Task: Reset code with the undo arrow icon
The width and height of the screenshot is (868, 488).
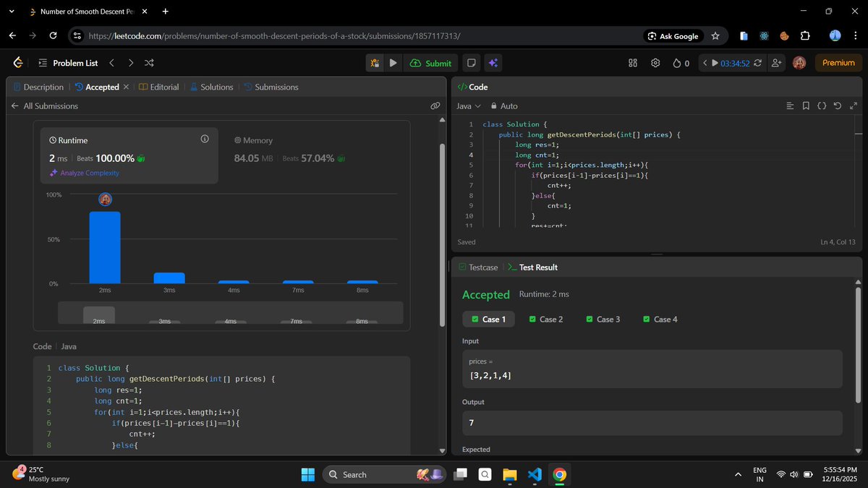Action: pyautogui.click(x=838, y=106)
